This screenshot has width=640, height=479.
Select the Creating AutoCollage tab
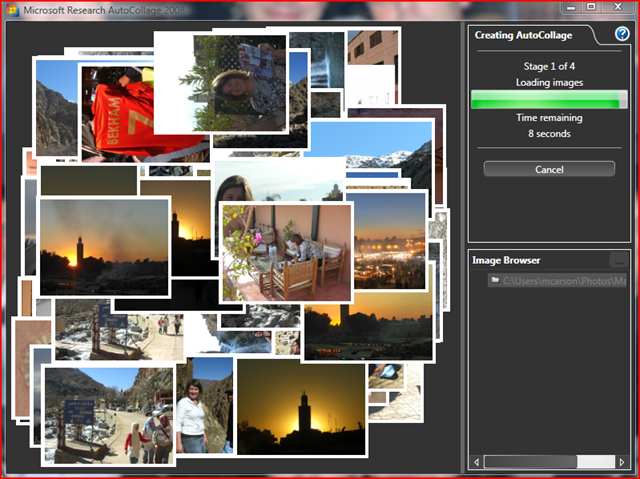click(530, 35)
